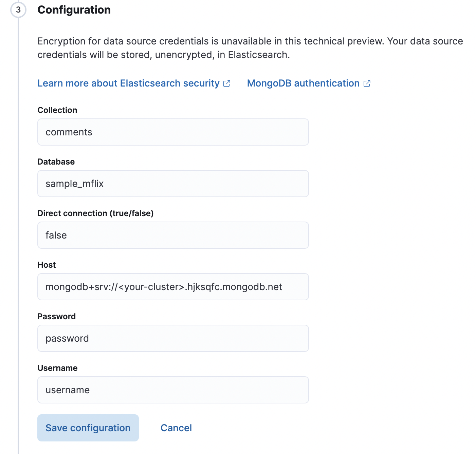Click the Username field label
The width and height of the screenshot is (476, 454).
tap(57, 368)
